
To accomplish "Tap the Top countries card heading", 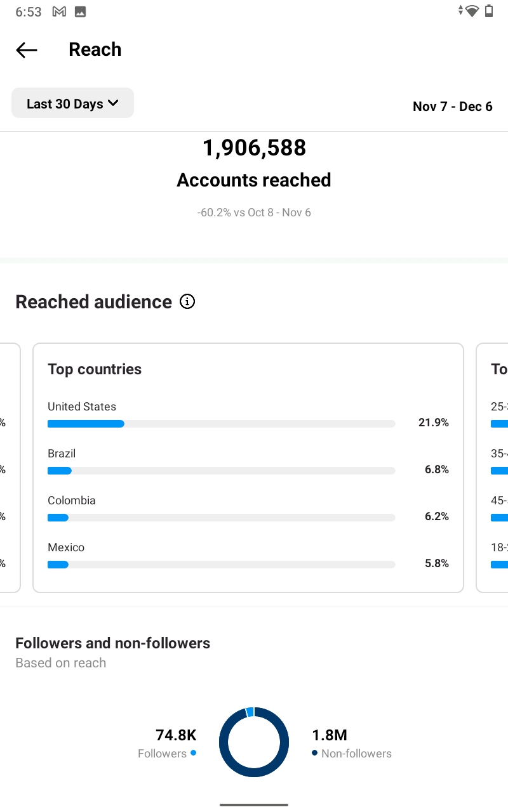I will (x=95, y=369).
